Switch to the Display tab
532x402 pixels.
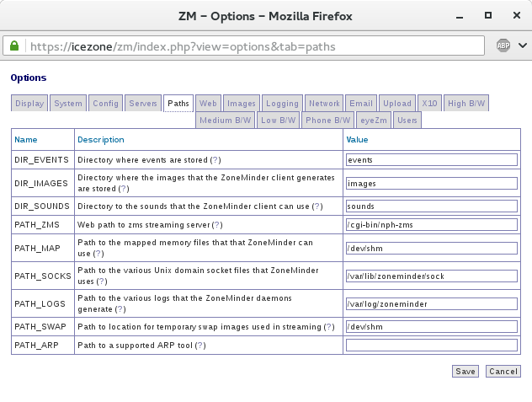(29, 104)
